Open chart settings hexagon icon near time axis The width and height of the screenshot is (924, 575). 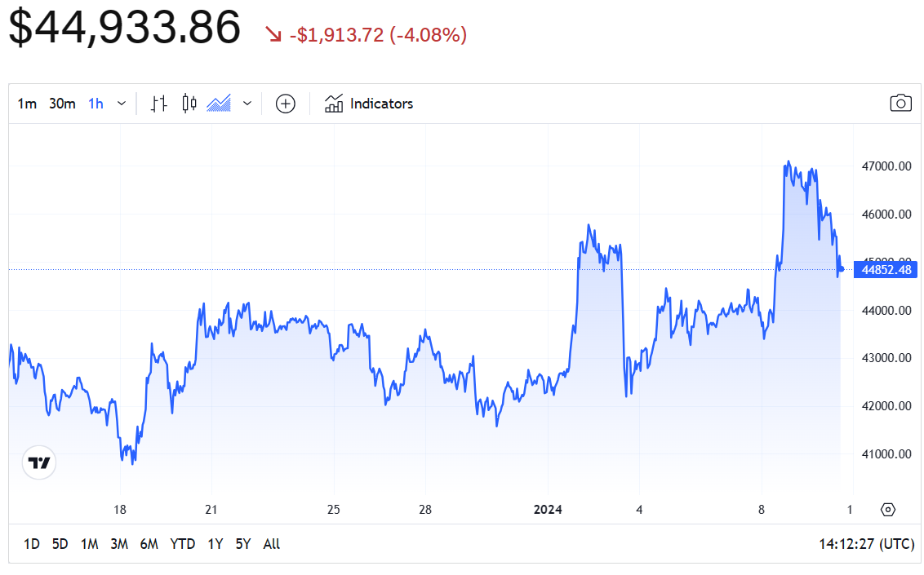click(888, 510)
